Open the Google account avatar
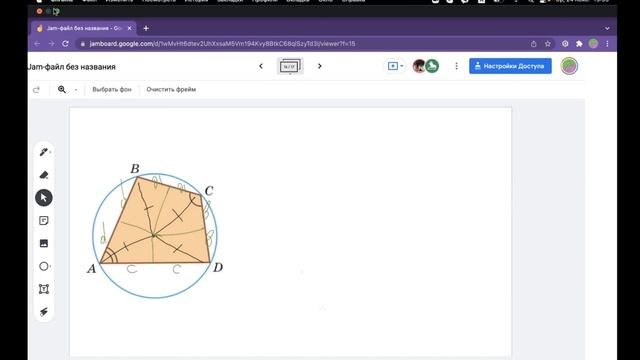Viewport: 640px width, 360px height. pyautogui.click(x=569, y=66)
